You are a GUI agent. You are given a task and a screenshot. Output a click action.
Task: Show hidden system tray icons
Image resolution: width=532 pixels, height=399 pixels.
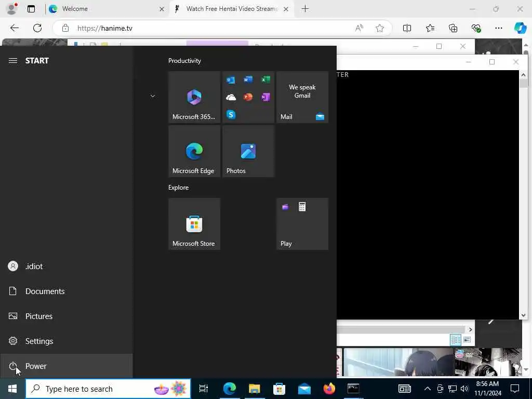tap(428, 389)
